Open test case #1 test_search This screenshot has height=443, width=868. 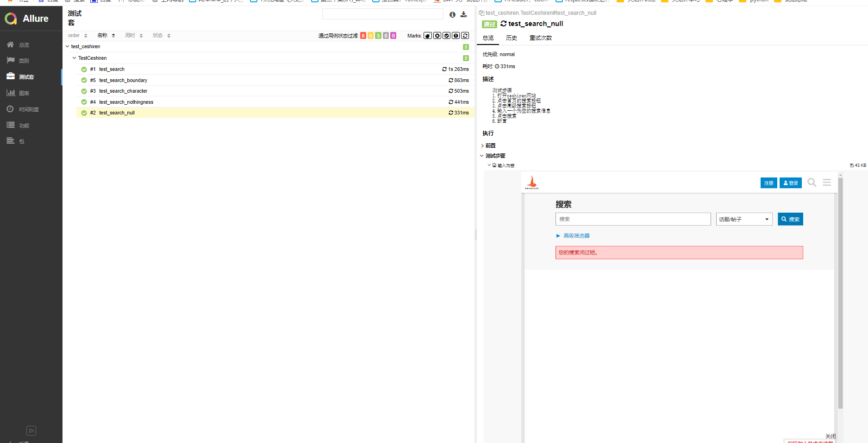click(x=275, y=69)
